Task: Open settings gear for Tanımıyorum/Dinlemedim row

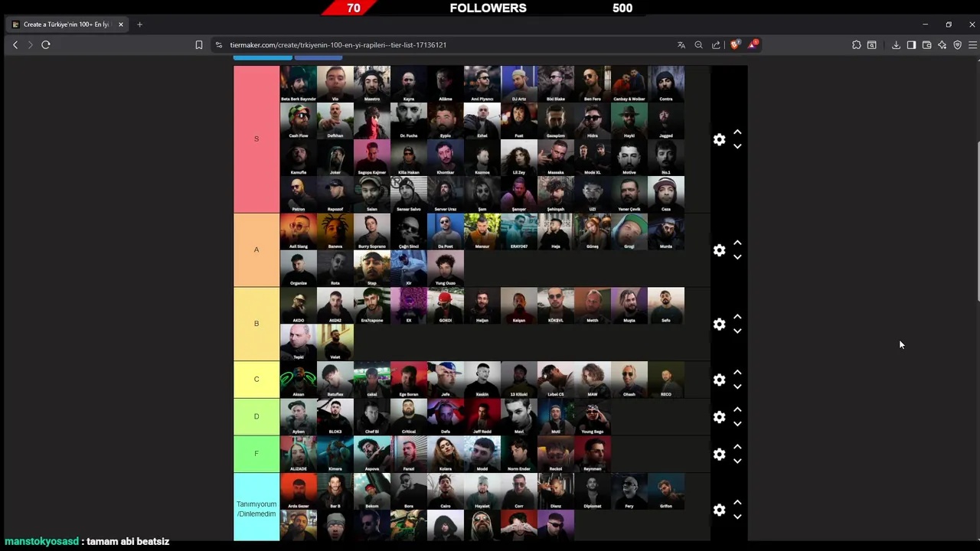Action: coord(719,510)
